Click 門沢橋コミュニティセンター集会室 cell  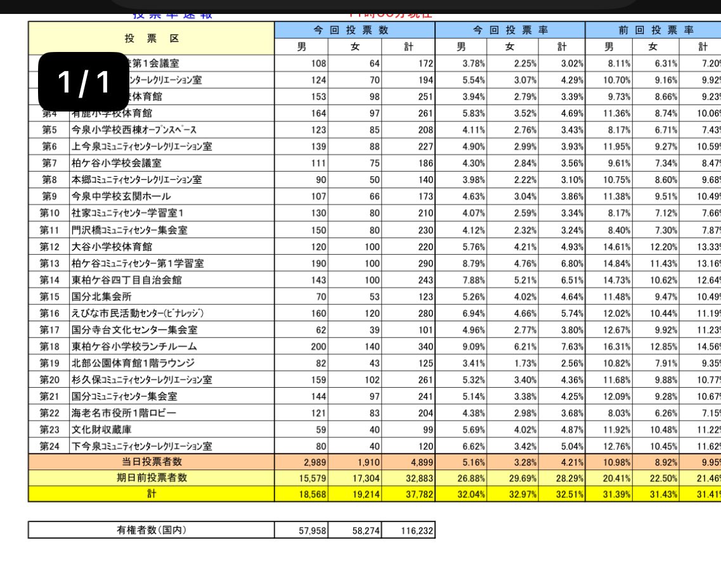point(172,230)
